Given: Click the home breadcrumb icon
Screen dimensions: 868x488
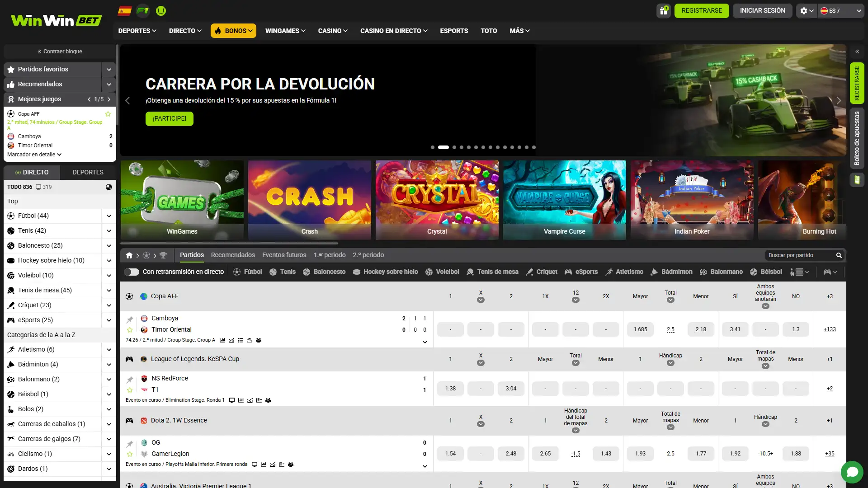Looking at the screenshot, I should coord(129,255).
